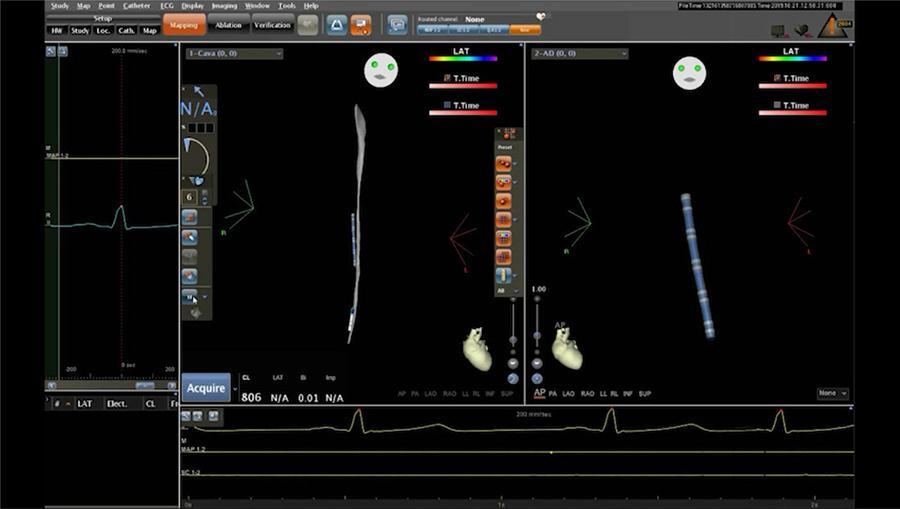The width and height of the screenshot is (900, 509).
Task: Toggle the unchecked T.Time checkbox in left viewer
Action: 447,105
